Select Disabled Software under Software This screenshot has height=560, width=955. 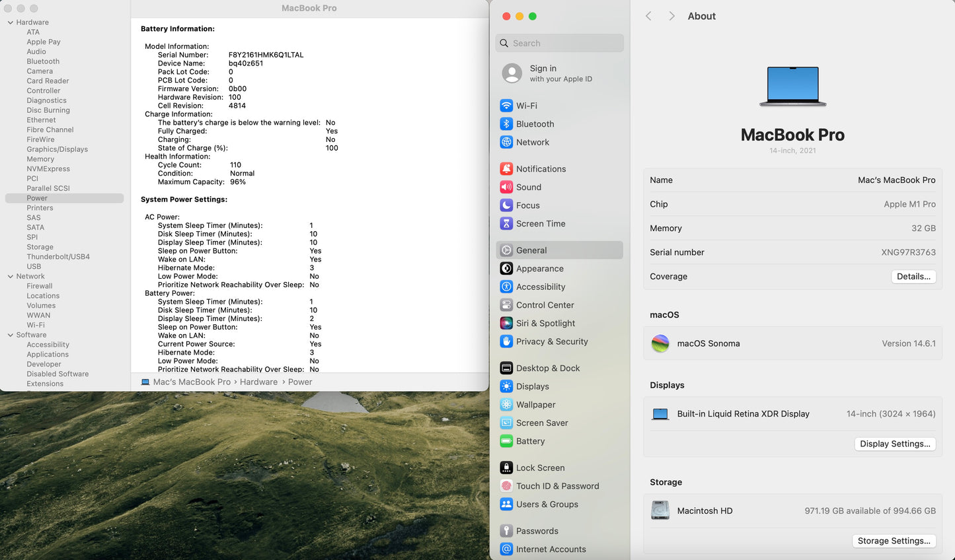(x=57, y=374)
